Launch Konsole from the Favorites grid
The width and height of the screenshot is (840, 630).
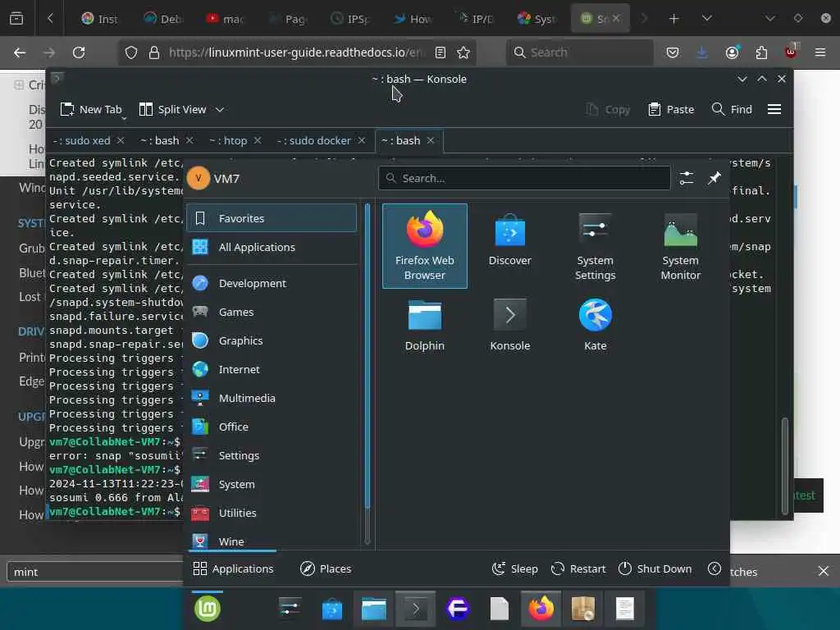pyautogui.click(x=510, y=325)
